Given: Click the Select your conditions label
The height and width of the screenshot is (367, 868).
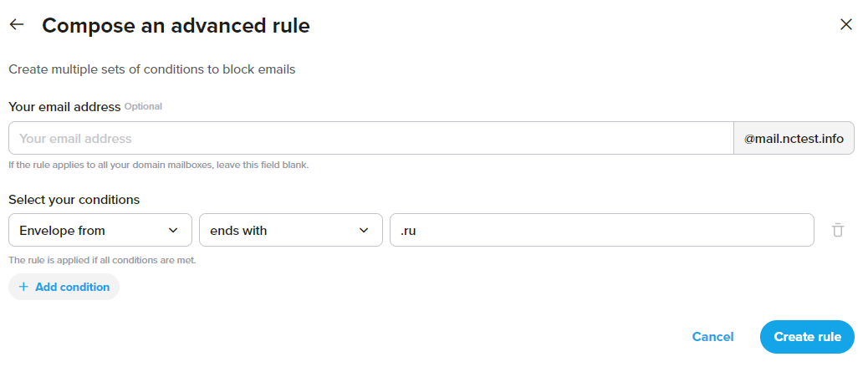Looking at the screenshot, I should [x=74, y=199].
